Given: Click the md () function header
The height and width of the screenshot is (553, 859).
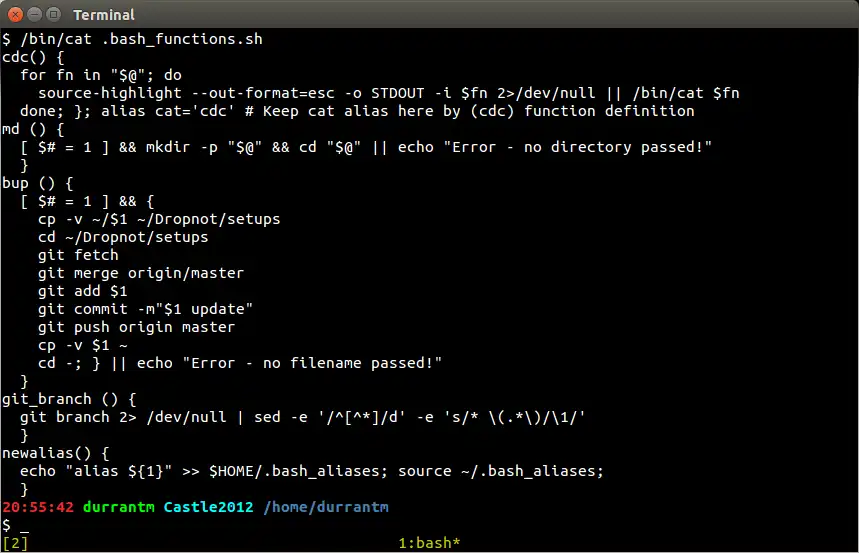Looking at the screenshot, I should (x=33, y=129).
